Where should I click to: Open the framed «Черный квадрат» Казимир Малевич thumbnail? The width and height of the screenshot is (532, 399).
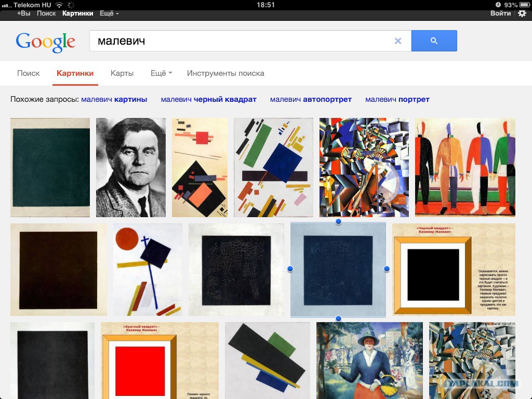click(x=454, y=270)
